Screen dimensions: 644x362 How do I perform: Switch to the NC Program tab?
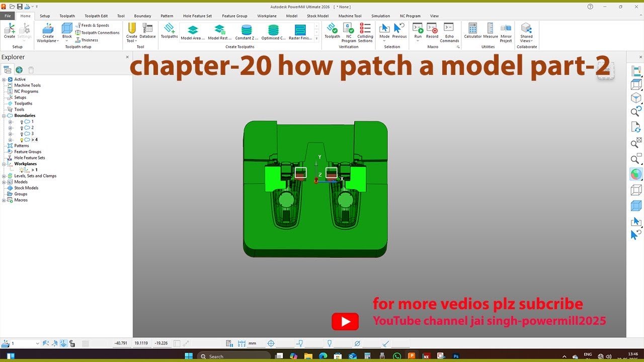tap(410, 16)
